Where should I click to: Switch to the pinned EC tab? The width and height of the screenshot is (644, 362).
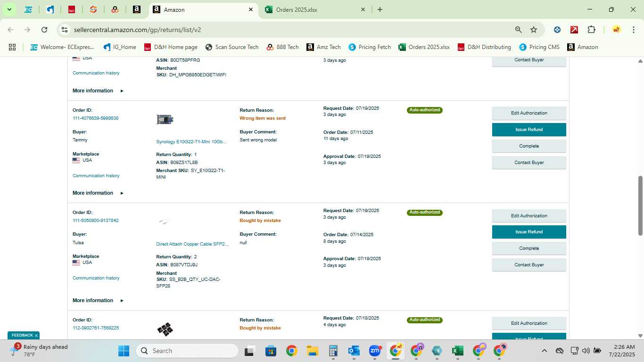click(x=28, y=9)
